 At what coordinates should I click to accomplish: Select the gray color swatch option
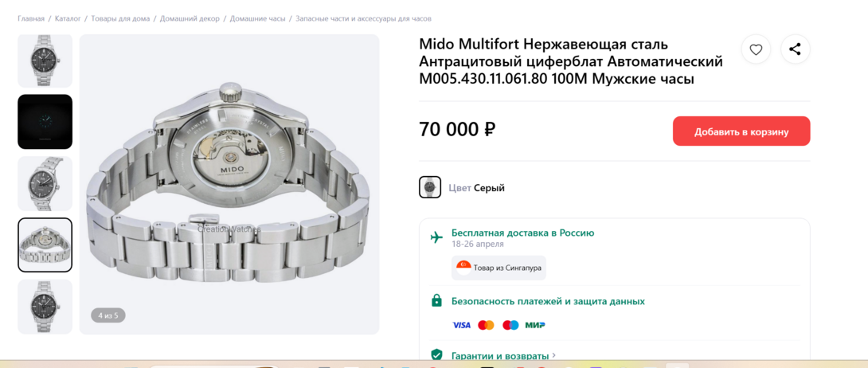[429, 188]
